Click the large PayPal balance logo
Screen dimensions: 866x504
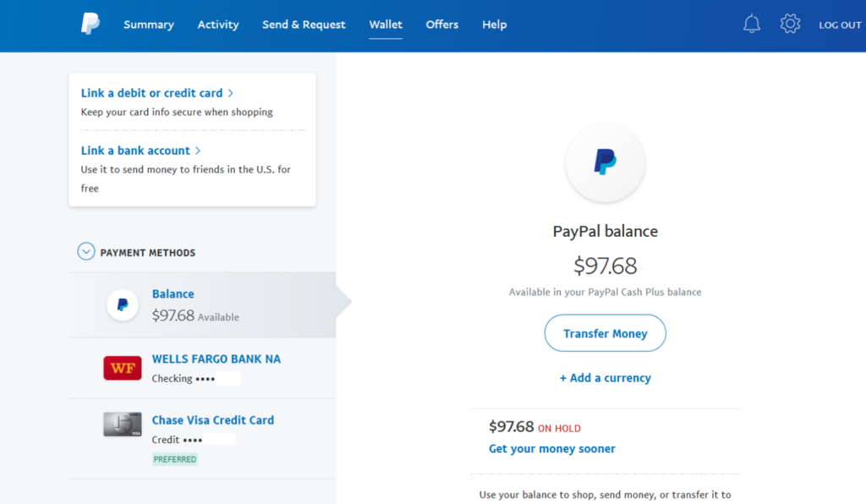[x=606, y=162]
